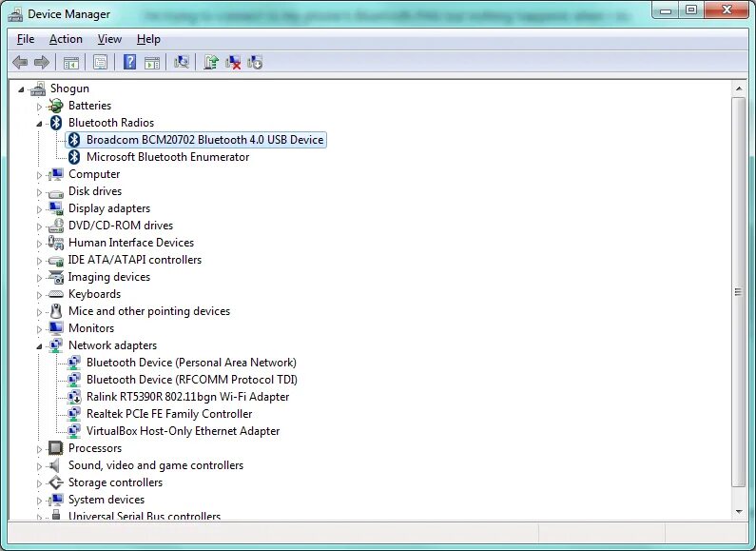Click the scrollbar up arrow
This screenshot has height=551, width=756.
[x=738, y=89]
